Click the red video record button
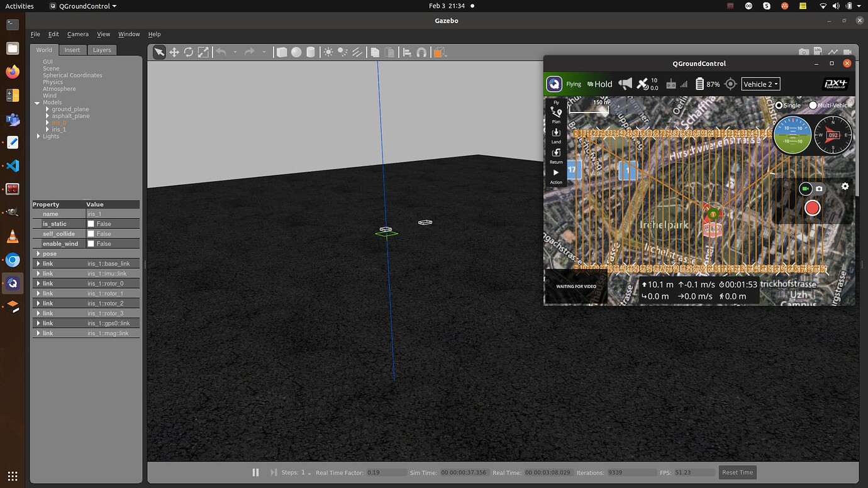This screenshot has height=488, width=868. coord(813,208)
